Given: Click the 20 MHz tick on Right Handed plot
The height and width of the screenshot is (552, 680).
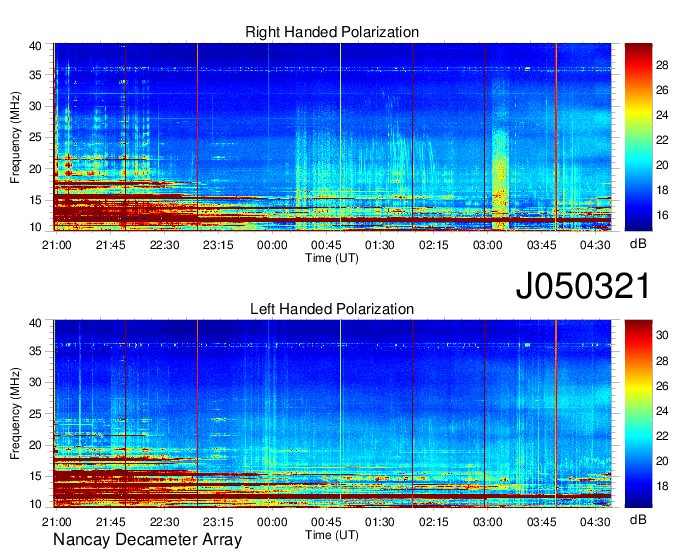Looking at the screenshot, I should [35, 169].
